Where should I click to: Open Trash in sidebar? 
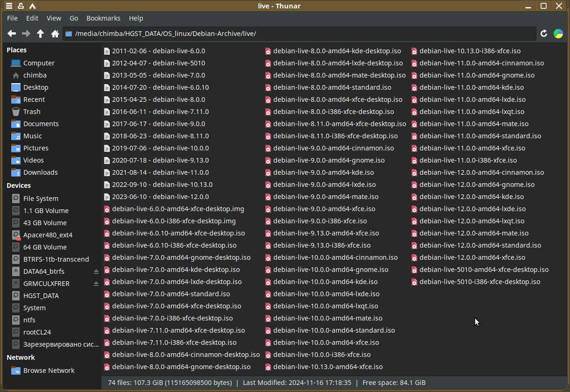tap(26, 112)
